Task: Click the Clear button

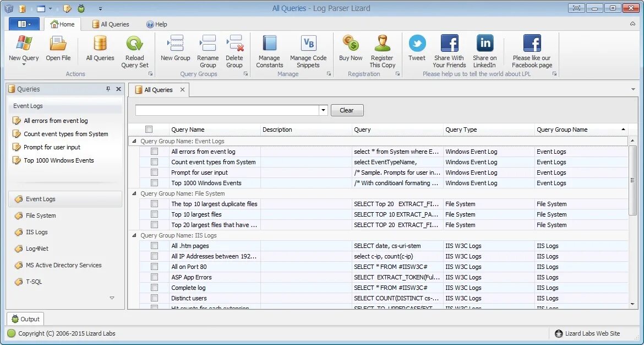Action: coord(347,110)
